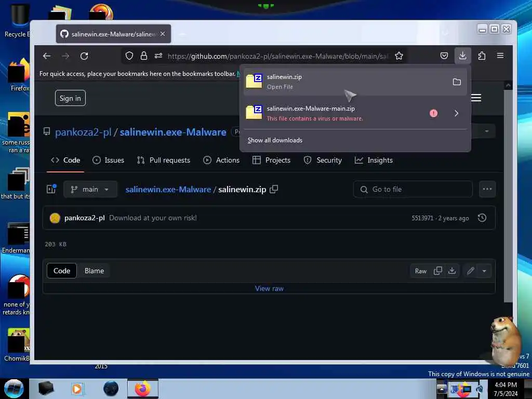532x399 pixels.
Task: Open the tracking protection shield icon
Action: click(x=129, y=56)
